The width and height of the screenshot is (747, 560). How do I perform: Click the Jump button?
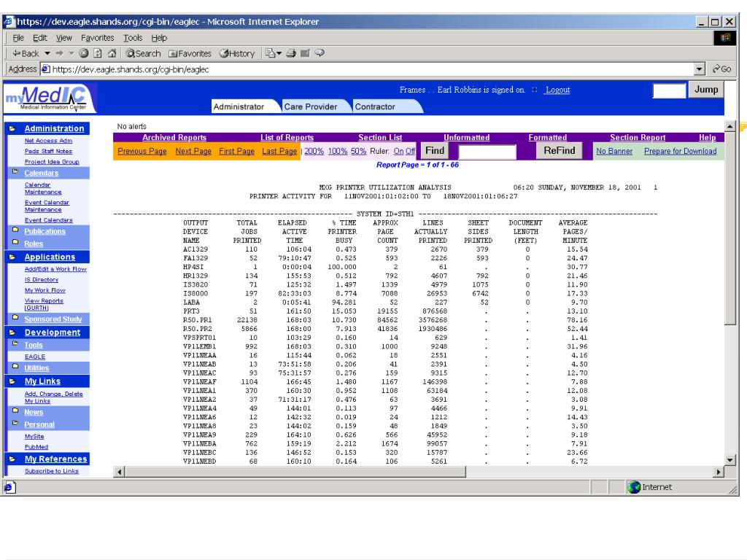tap(706, 90)
